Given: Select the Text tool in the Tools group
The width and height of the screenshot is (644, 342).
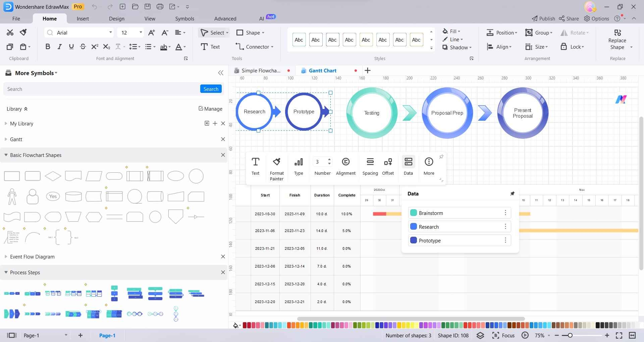Looking at the screenshot, I should 210,47.
